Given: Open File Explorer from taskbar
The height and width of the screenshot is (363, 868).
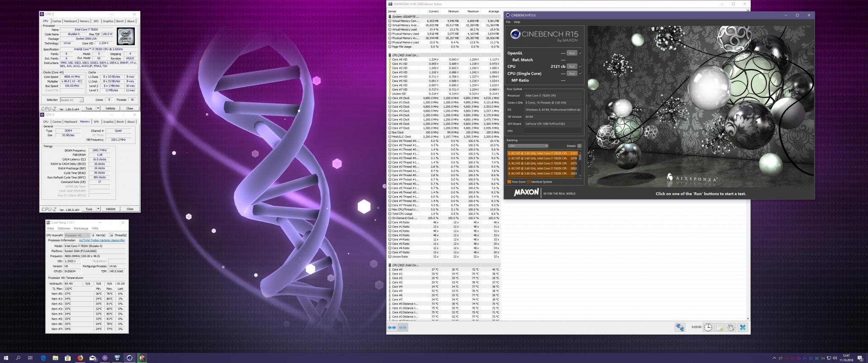Looking at the screenshot, I should point(56,358).
